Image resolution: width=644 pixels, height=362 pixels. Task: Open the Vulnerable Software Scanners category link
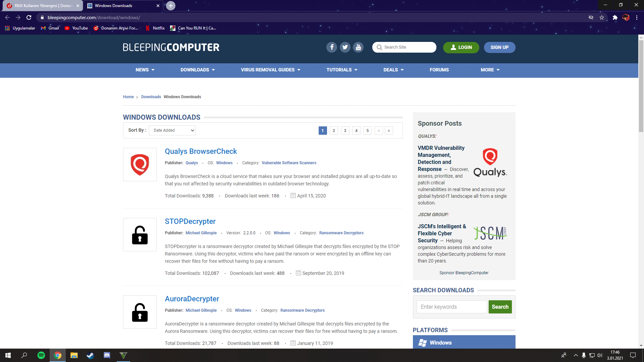click(289, 163)
